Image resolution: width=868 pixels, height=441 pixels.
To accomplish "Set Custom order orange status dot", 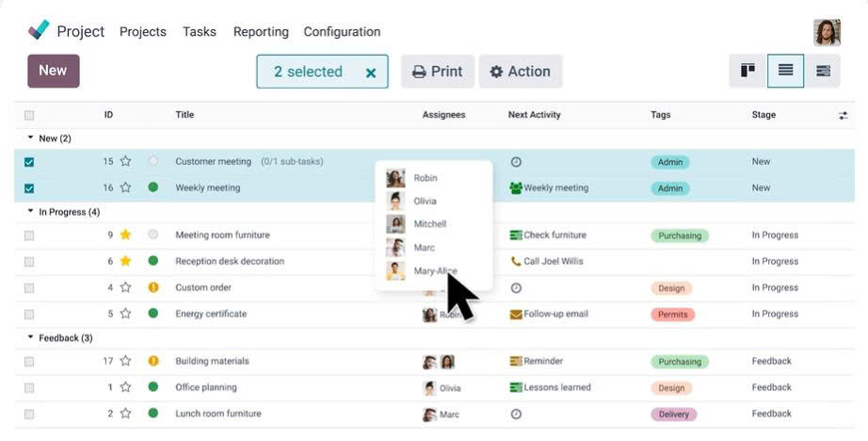I will pos(153,287).
